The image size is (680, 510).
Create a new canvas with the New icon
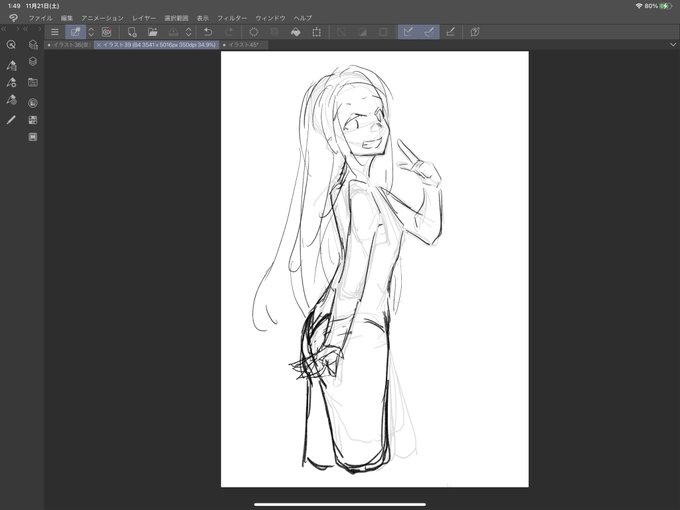[132, 32]
